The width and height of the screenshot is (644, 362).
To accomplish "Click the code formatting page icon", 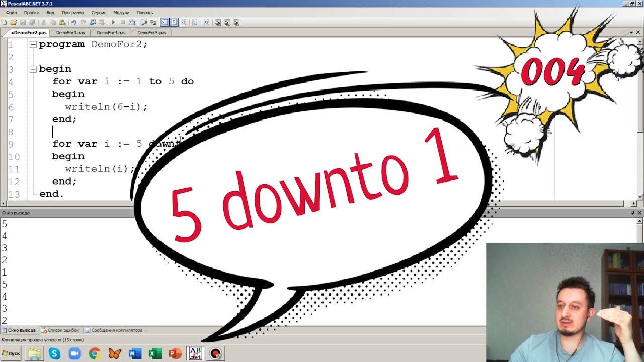I will tap(195, 22).
